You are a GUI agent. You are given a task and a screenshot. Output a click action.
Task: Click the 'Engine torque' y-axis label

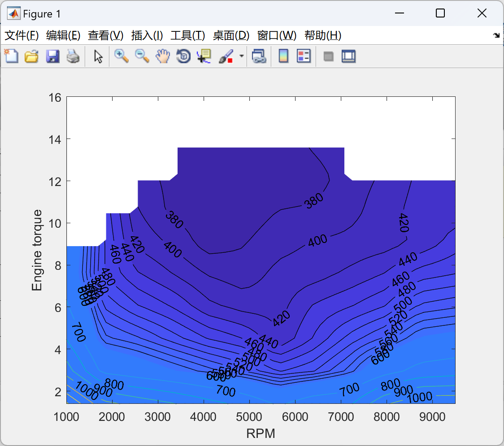[37, 250]
